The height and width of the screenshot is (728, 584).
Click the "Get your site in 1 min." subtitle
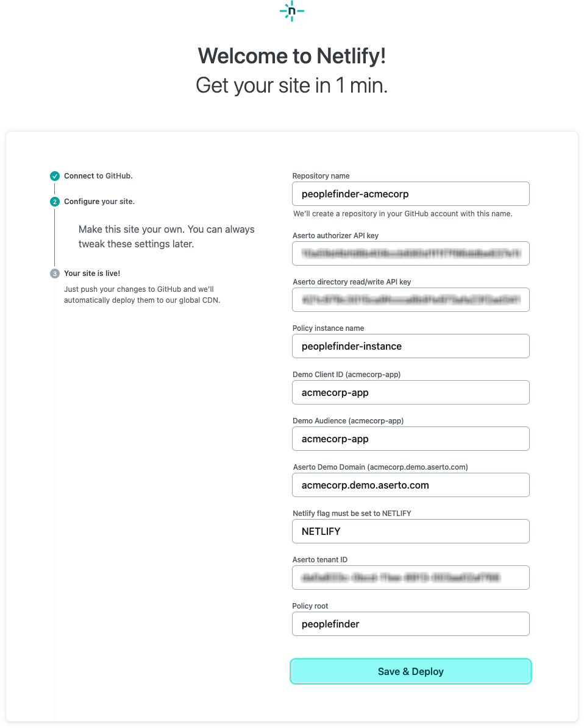(292, 85)
